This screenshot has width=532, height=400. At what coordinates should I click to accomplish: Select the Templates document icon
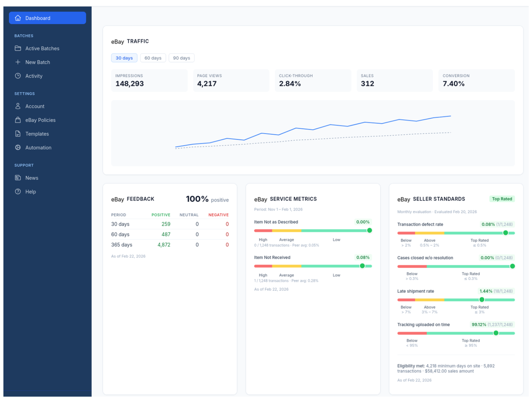pyautogui.click(x=18, y=134)
